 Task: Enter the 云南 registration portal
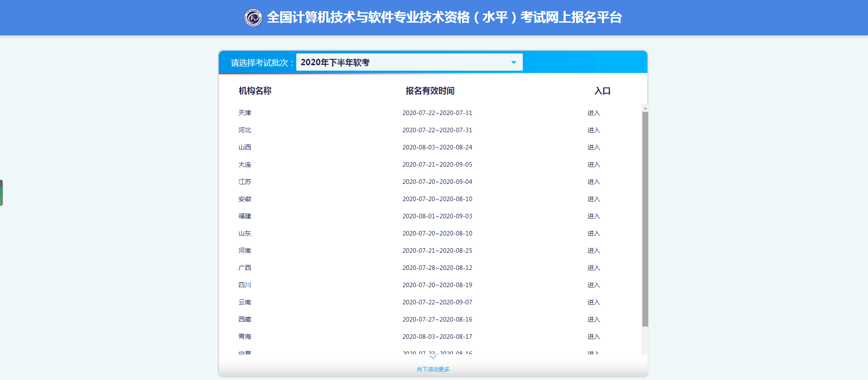[593, 302]
